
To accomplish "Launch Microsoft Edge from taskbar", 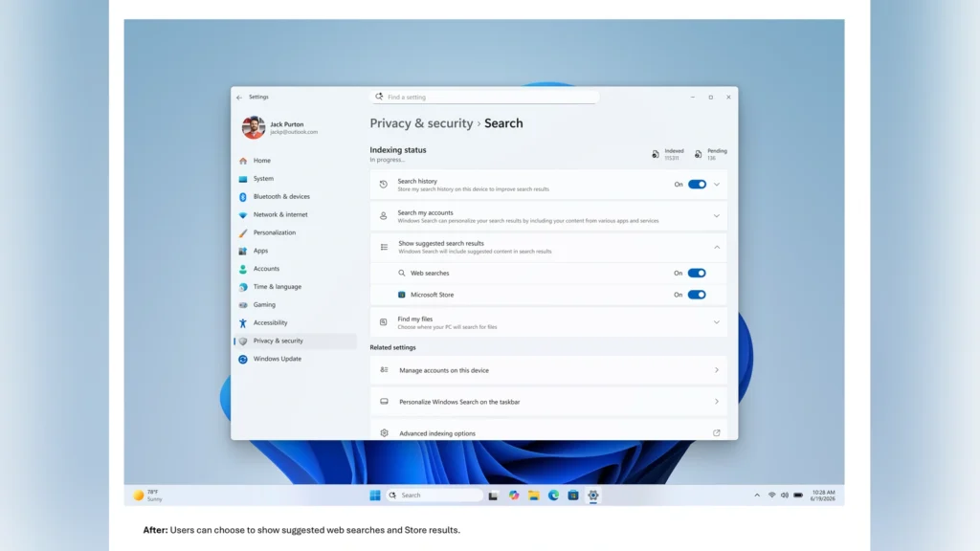I will (554, 496).
